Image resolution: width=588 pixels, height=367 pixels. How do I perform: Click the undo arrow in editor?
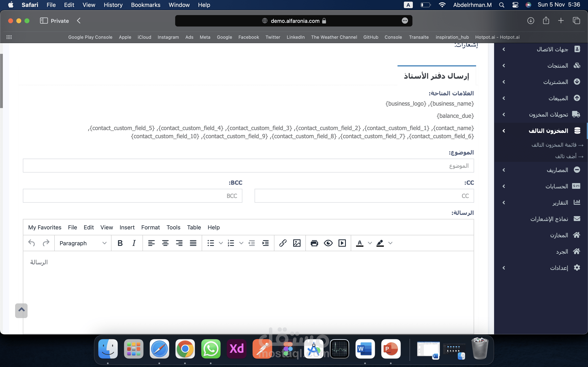click(x=32, y=243)
